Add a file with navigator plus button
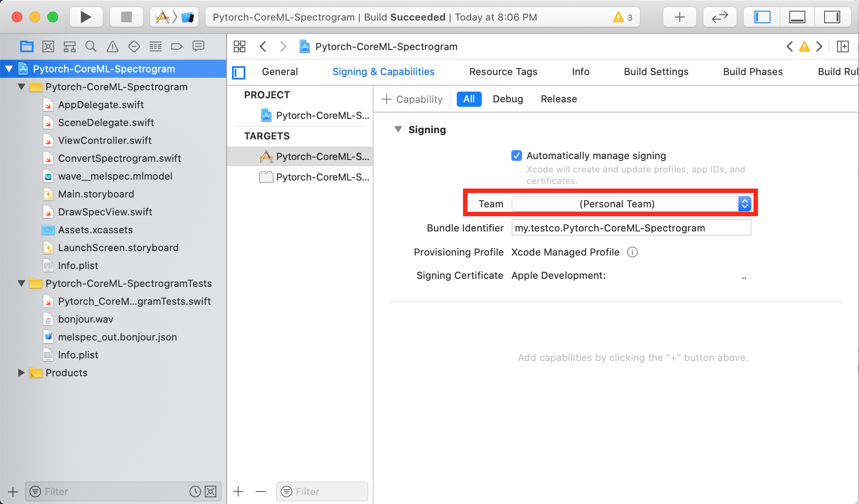 [x=13, y=491]
